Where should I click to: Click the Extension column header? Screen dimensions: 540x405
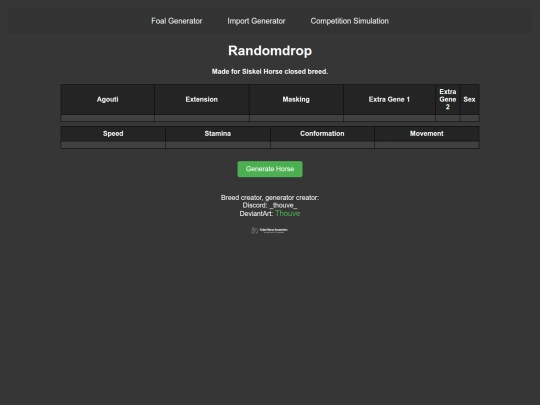pos(202,100)
